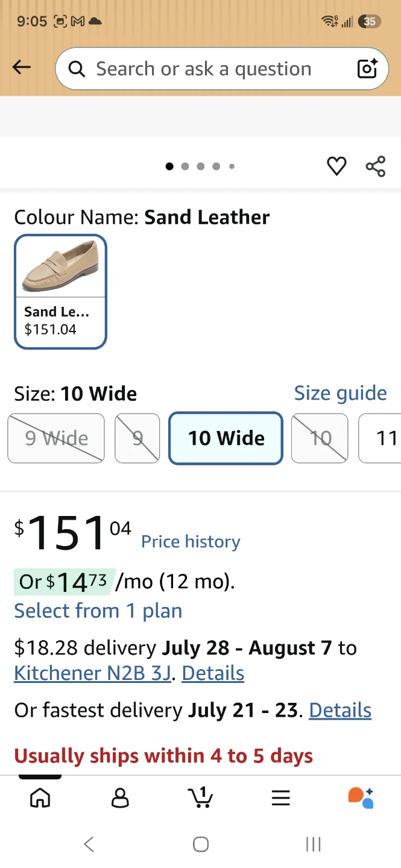
Task: Add item to wish list heart
Action: click(x=336, y=166)
